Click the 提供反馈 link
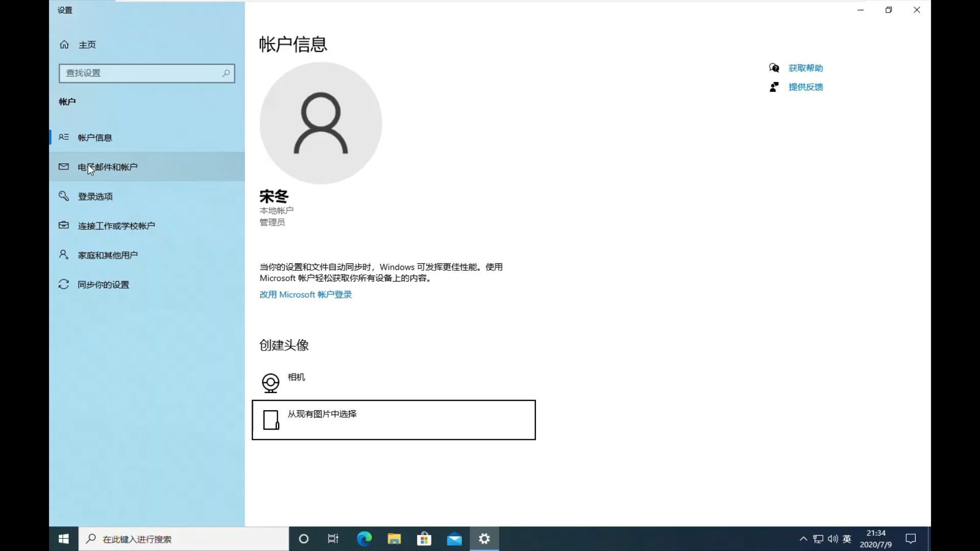The height and width of the screenshot is (551, 980). (805, 87)
